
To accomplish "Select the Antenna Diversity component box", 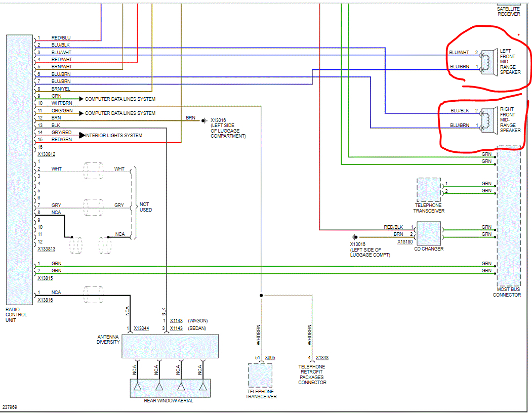I will pos(170,346).
